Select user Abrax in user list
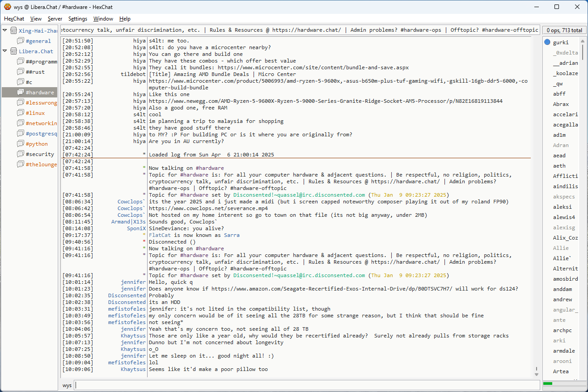This screenshot has width=588, height=392. point(561,104)
